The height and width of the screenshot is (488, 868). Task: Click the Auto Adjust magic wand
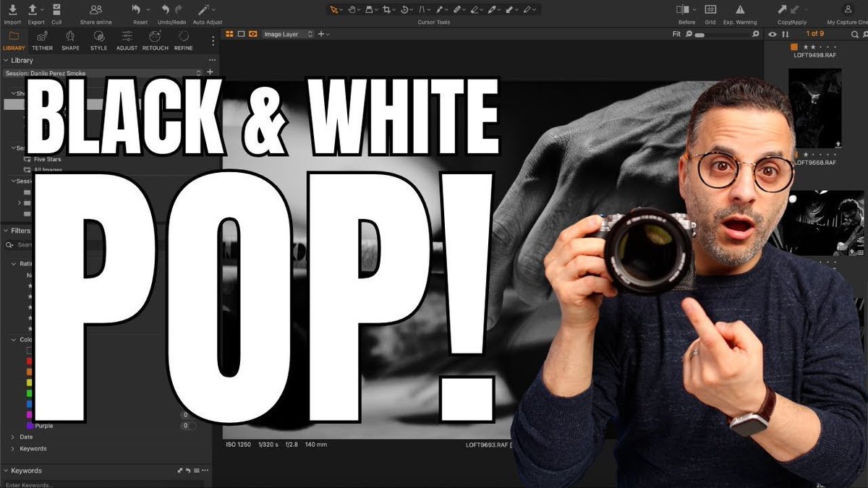[204, 10]
